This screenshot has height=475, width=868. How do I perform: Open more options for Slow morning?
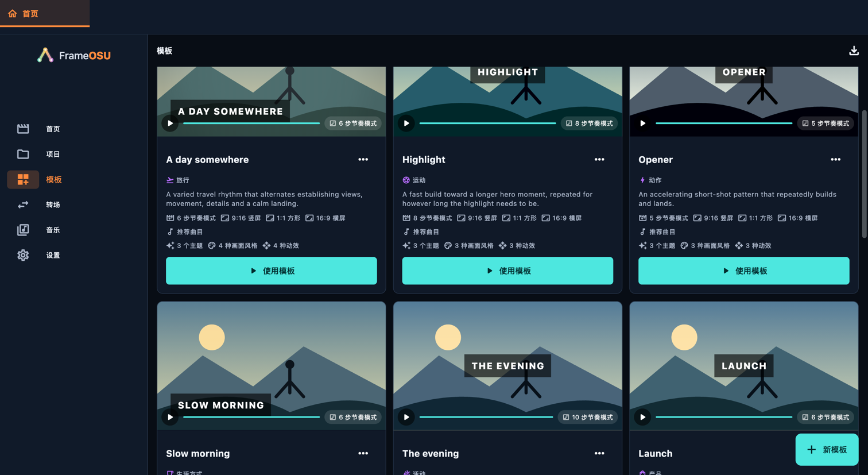363,453
